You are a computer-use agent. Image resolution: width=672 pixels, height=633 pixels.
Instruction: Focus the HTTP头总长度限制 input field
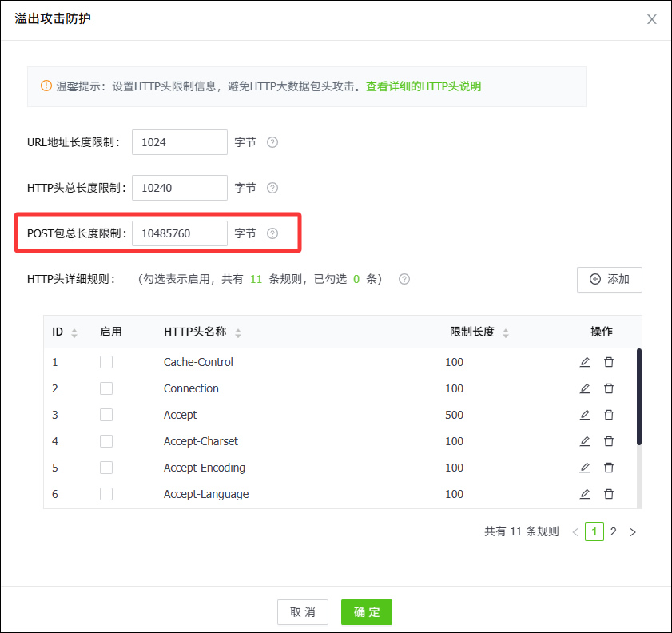(x=180, y=188)
